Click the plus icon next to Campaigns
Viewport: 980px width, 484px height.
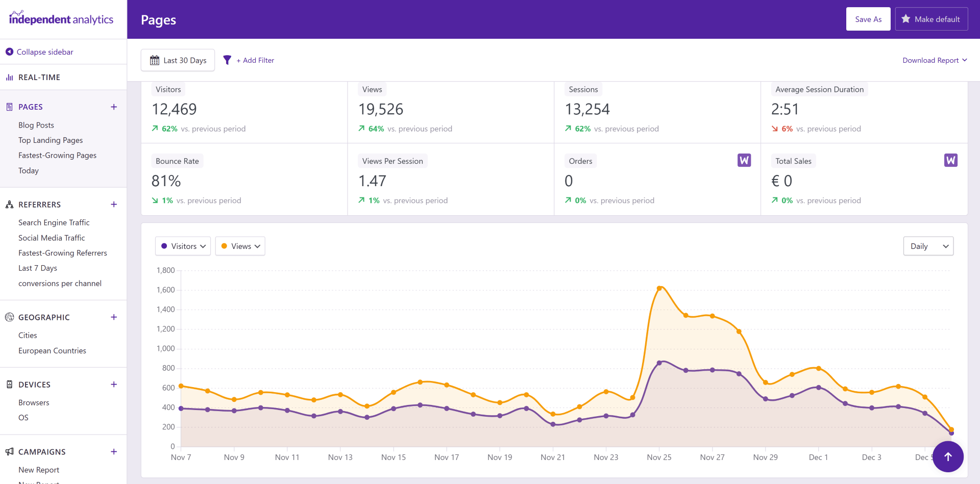[x=114, y=452]
